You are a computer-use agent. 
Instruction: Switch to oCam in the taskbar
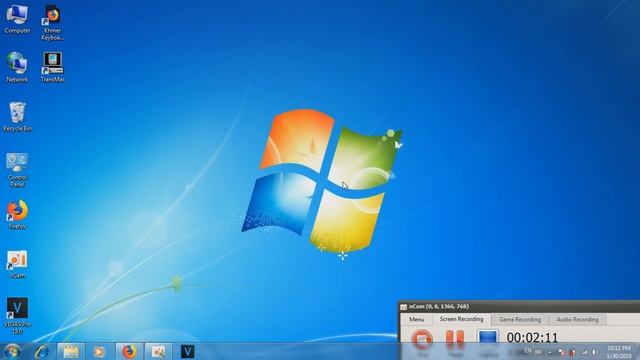(158, 351)
